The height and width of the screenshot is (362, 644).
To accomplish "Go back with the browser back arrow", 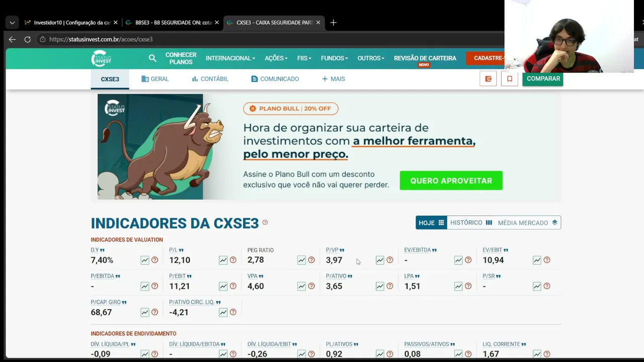I will point(12,39).
